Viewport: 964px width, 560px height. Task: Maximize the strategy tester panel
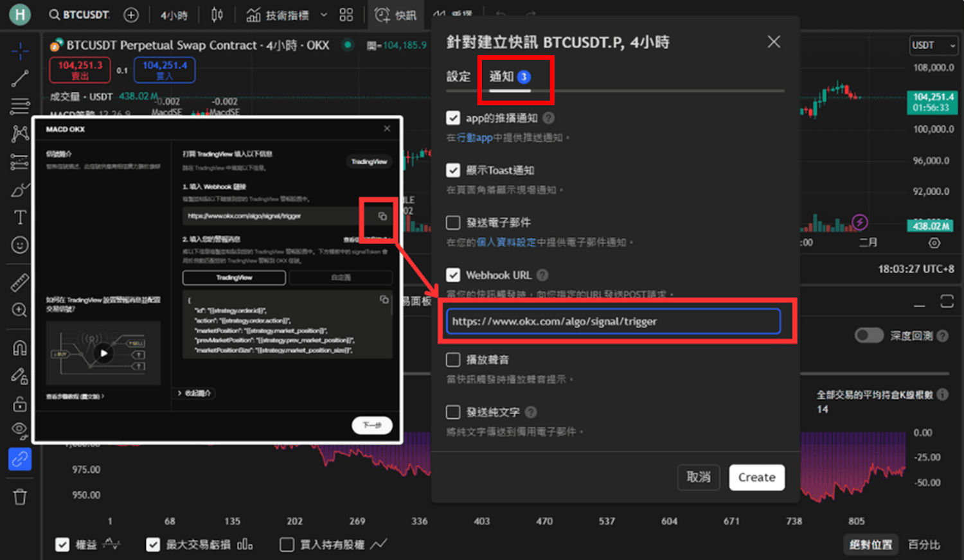[x=947, y=302]
